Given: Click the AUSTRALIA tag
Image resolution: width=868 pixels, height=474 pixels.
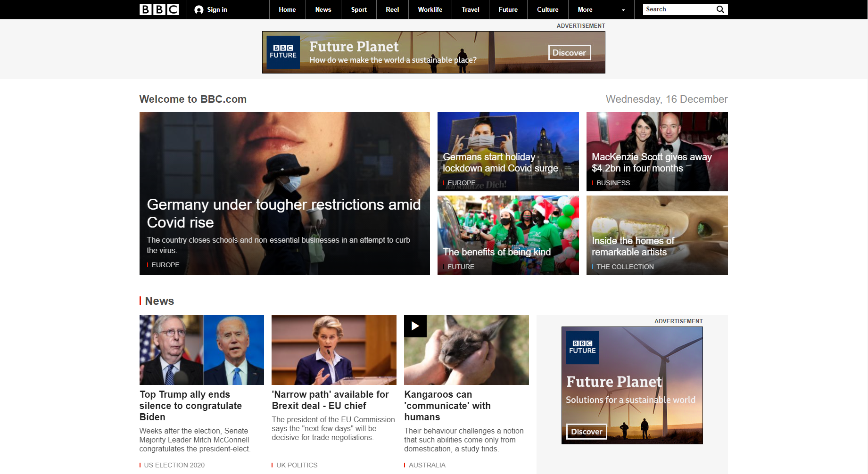Looking at the screenshot, I should coord(427,465).
